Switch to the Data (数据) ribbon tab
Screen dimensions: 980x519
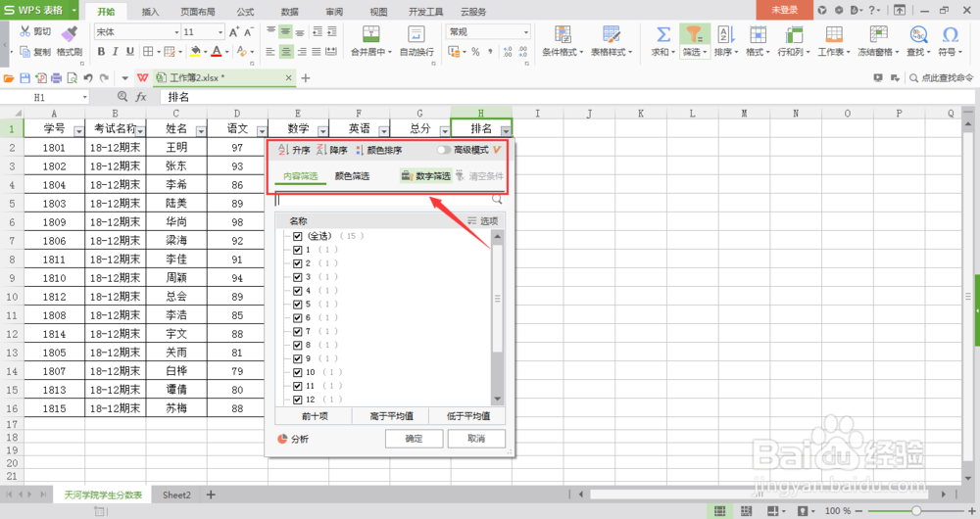tap(289, 11)
